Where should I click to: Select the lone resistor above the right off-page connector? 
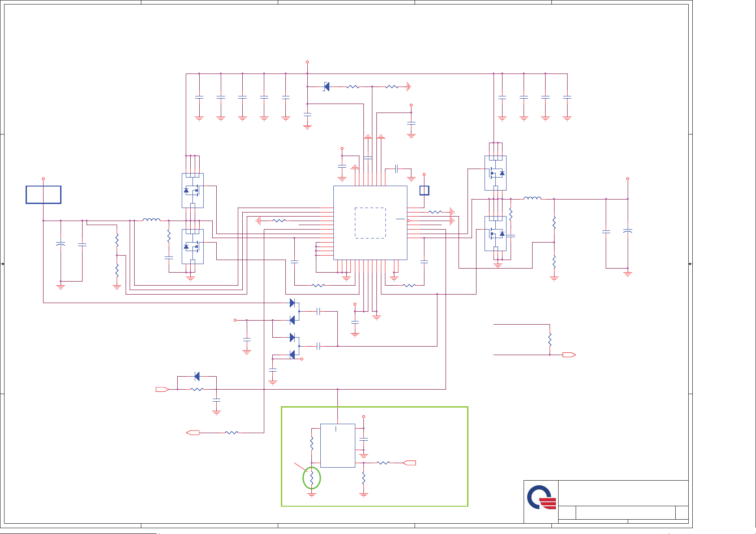click(x=550, y=339)
